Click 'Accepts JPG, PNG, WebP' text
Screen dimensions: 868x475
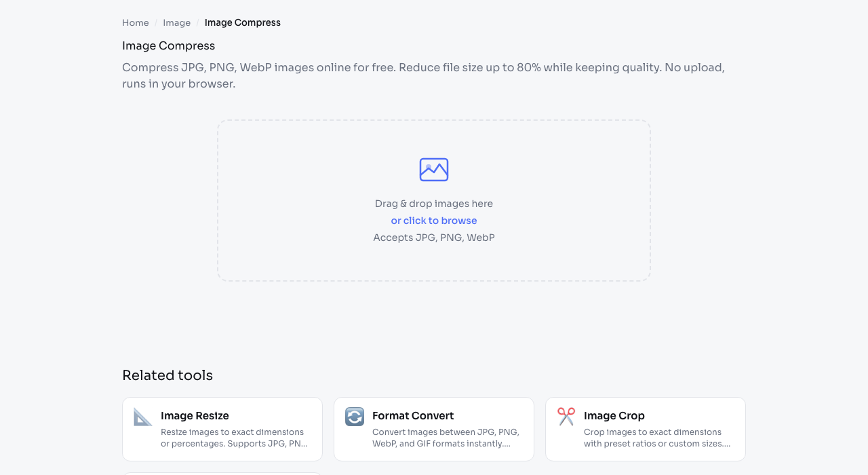pos(434,237)
